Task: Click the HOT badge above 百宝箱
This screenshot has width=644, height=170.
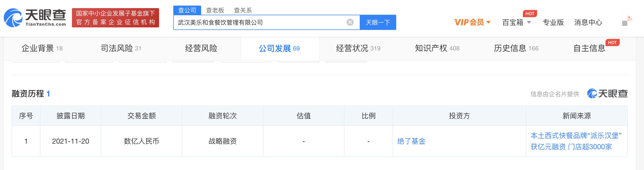Action: click(x=530, y=14)
